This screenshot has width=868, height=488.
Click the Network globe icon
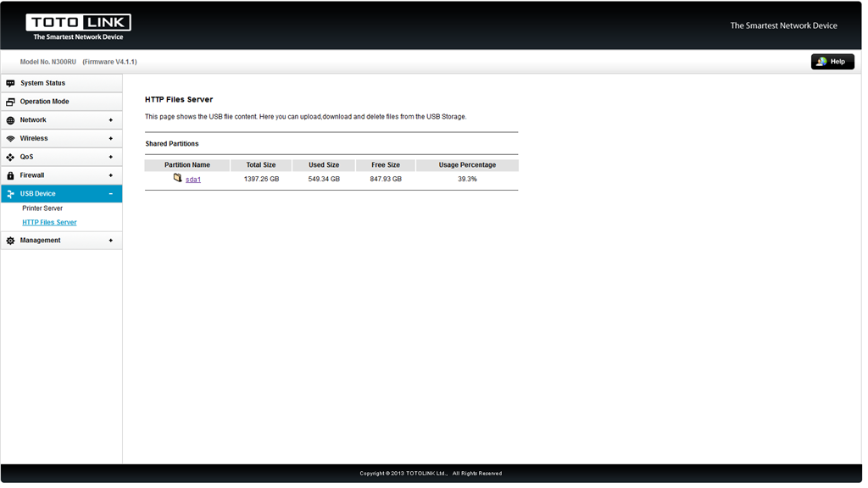[10, 120]
